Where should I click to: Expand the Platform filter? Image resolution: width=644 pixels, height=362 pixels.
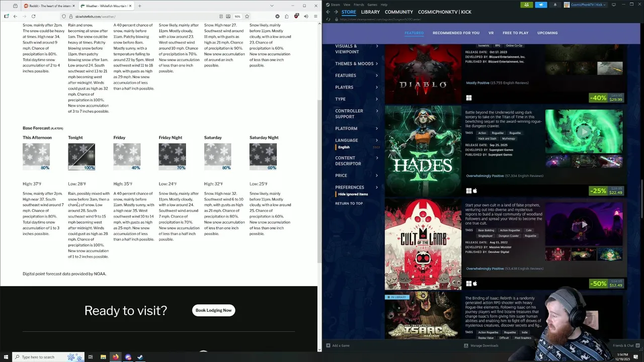point(357,128)
